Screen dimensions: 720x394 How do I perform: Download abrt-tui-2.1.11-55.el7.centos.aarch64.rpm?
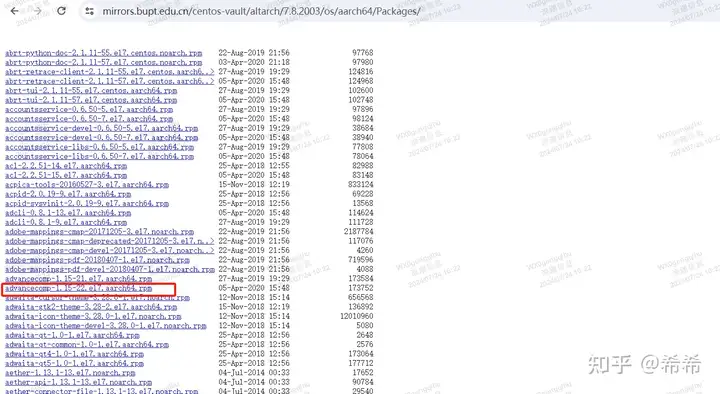[91, 90]
